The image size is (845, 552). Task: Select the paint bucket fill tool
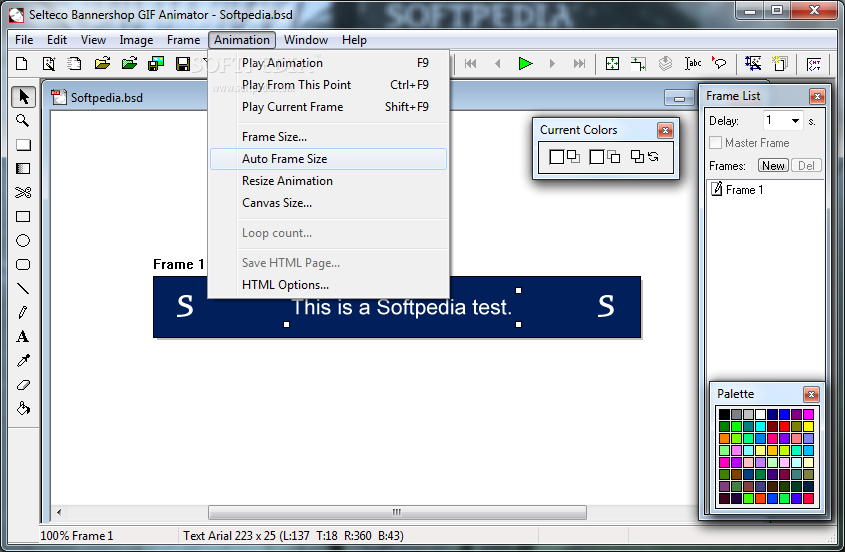[x=23, y=408]
